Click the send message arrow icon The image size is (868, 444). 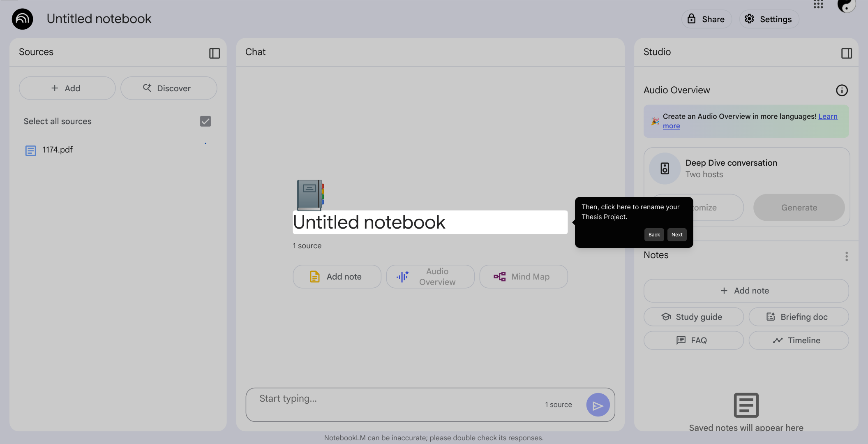coord(598,405)
